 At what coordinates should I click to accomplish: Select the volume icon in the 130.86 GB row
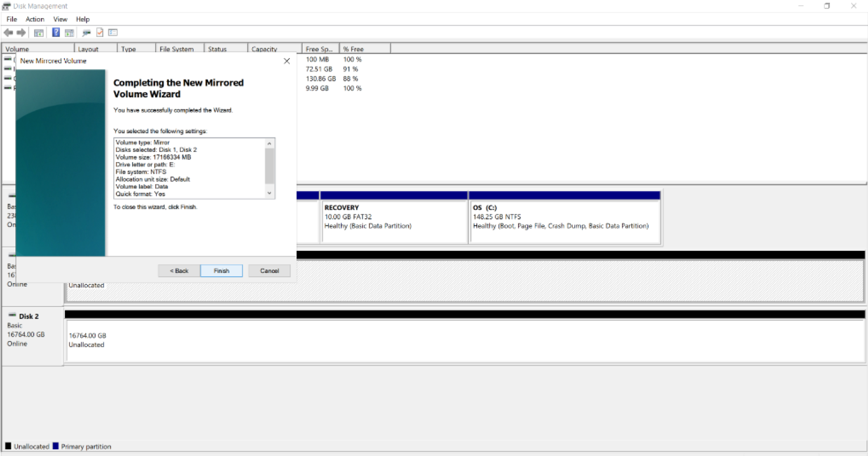8,78
